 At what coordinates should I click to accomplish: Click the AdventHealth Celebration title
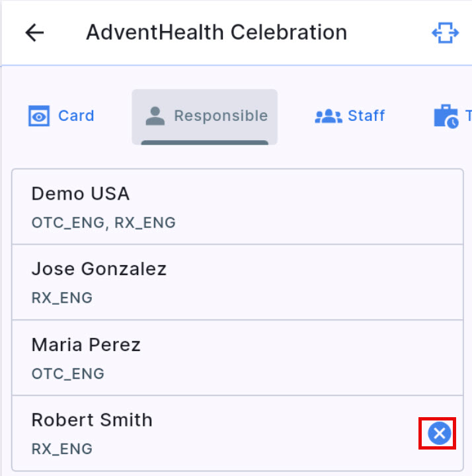(x=216, y=32)
